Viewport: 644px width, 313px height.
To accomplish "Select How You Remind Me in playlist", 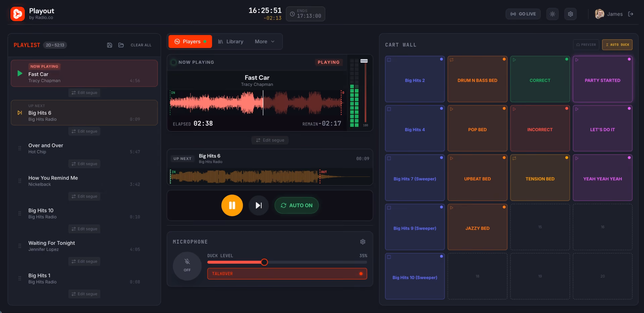I will pyautogui.click(x=84, y=181).
